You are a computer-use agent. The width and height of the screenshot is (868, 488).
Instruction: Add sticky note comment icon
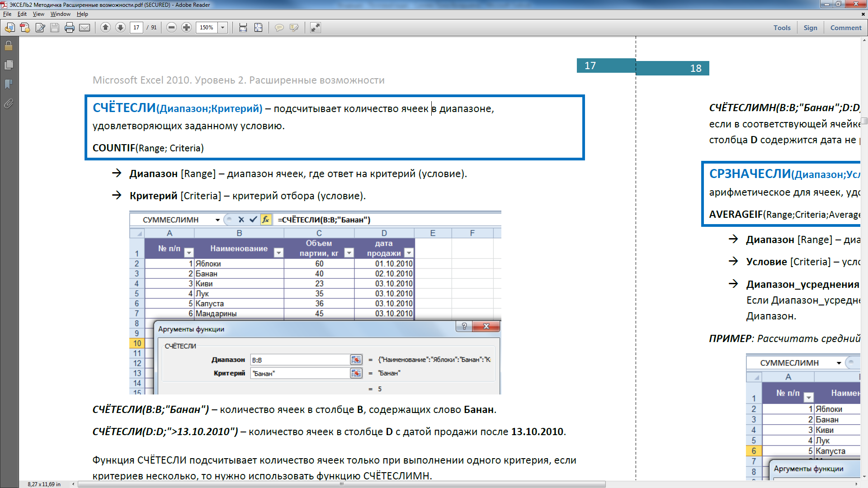pos(279,28)
